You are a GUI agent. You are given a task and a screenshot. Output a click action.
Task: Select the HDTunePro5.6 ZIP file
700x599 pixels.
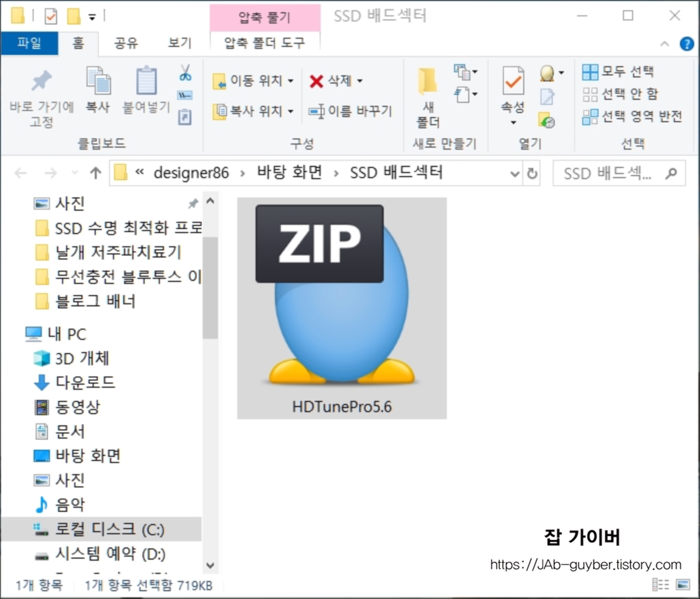[342, 308]
